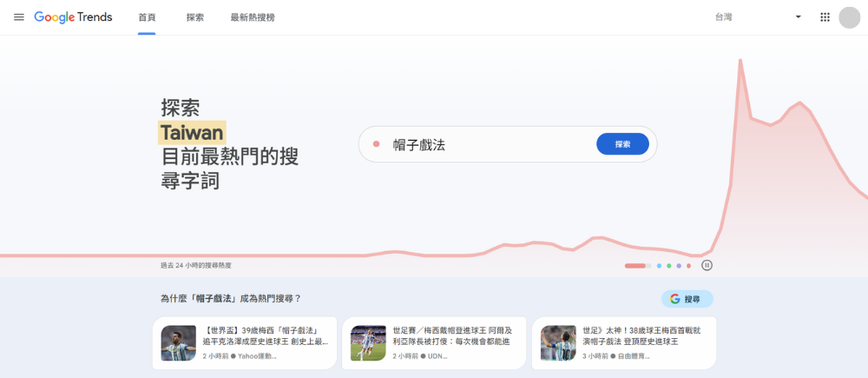Expand the 台灣 region dropdown
This screenshot has width=868, height=378.
coord(759,17)
